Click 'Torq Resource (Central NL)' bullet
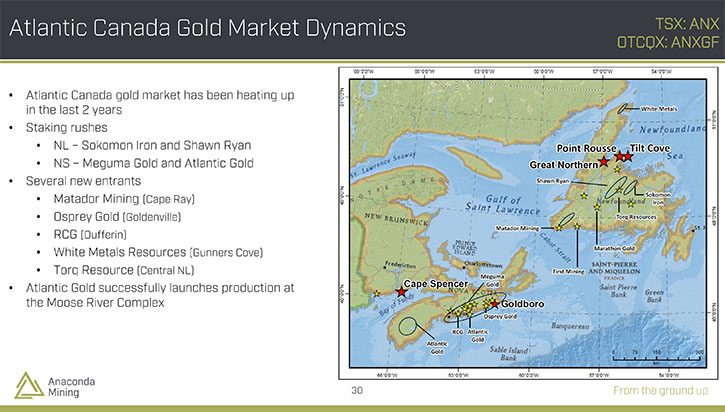The width and height of the screenshot is (725, 412). click(x=123, y=270)
